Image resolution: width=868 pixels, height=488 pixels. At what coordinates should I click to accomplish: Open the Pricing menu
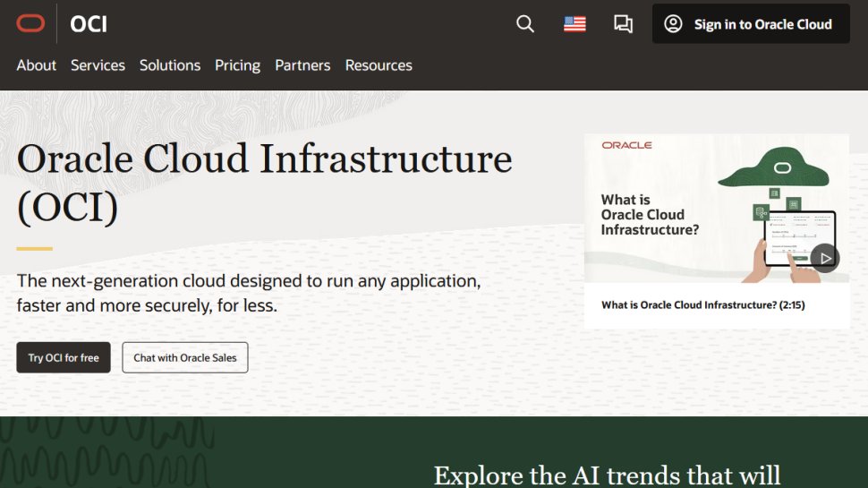(x=237, y=65)
